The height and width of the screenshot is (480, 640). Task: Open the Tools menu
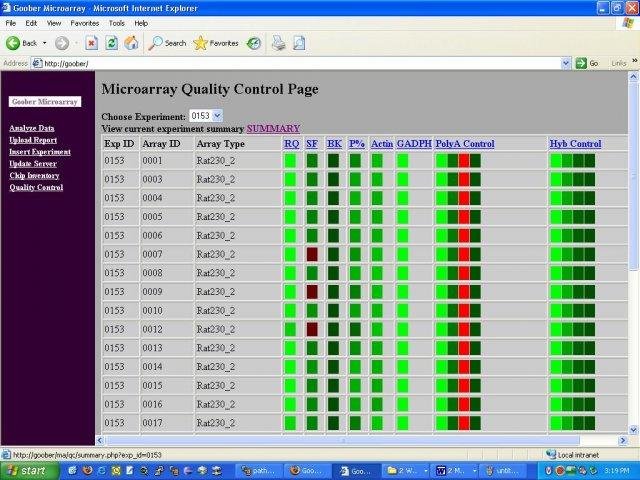click(115, 22)
